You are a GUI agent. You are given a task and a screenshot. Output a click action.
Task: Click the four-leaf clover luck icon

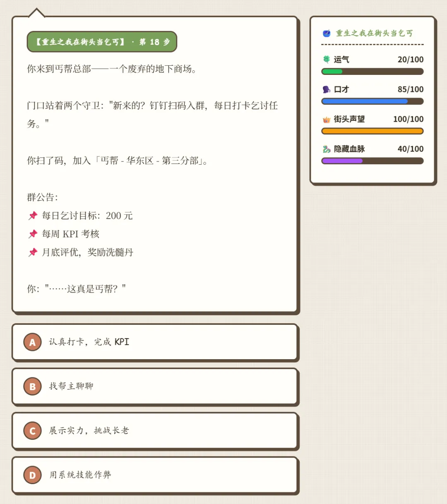[327, 59]
